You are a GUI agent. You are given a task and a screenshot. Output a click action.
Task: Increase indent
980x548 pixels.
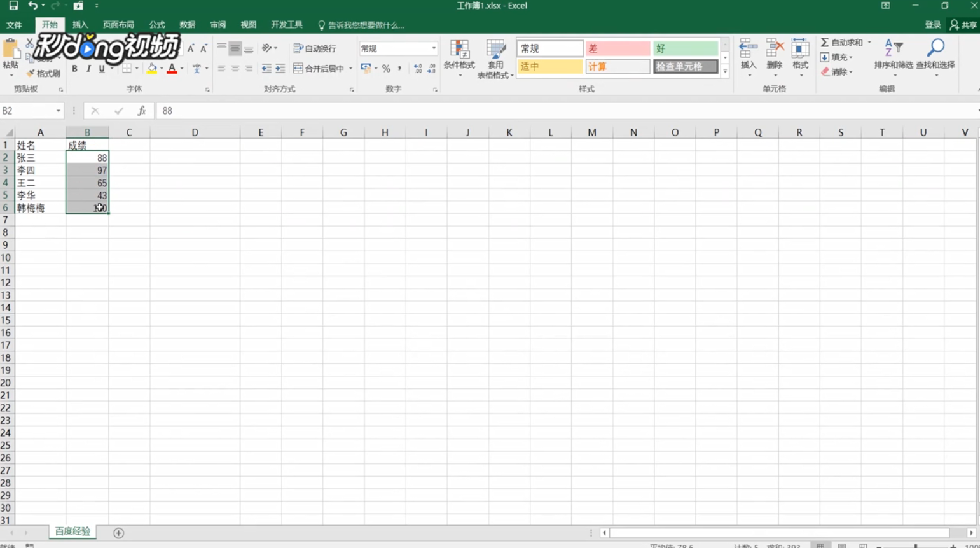280,69
